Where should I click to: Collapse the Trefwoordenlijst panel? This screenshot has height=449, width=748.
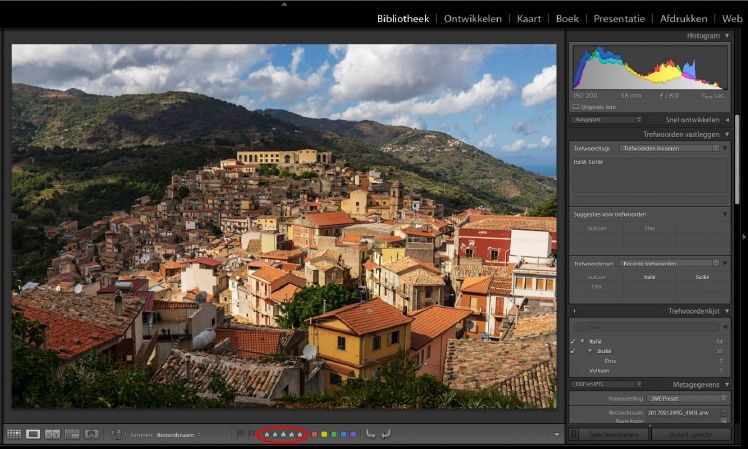coord(727,311)
